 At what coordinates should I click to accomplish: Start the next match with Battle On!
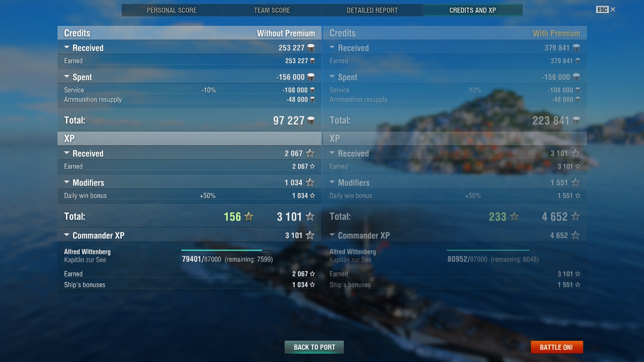pos(556,347)
